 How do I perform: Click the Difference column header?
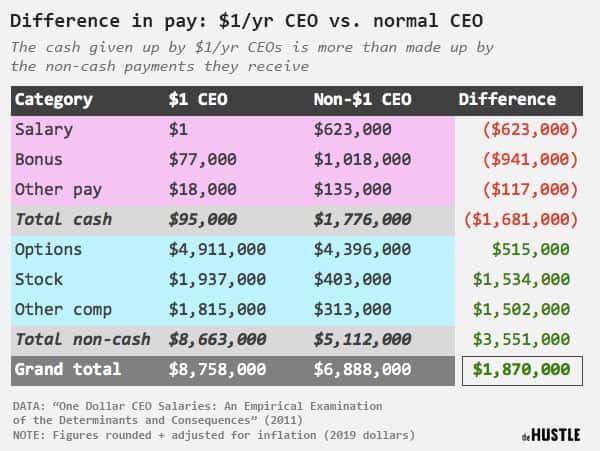(x=507, y=99)
